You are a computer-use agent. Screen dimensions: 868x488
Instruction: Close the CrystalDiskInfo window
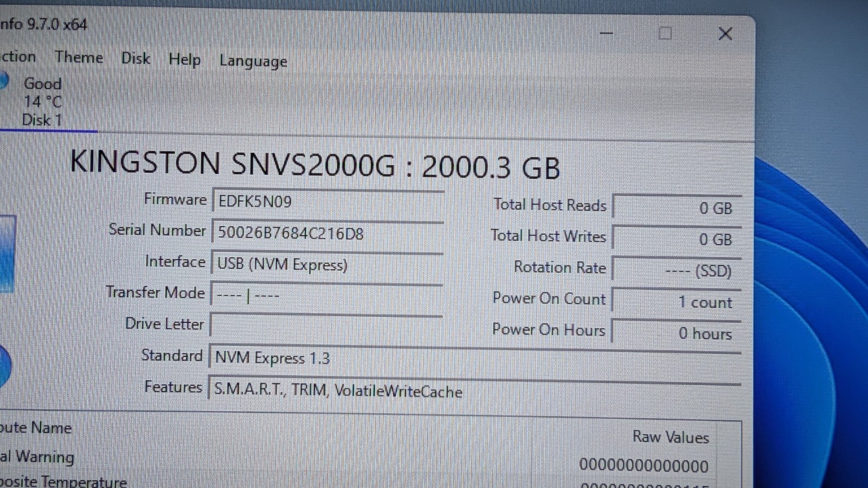tap(725, 34)
